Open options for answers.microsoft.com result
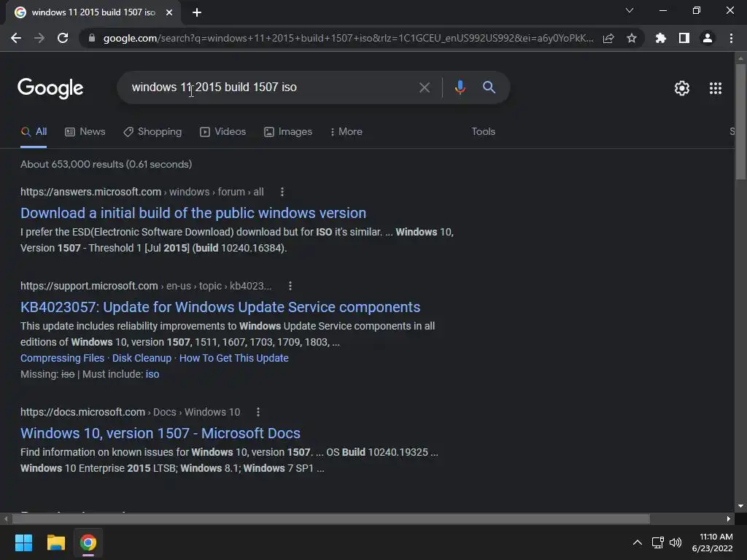Viewport: 747px width, 560px height. (282, 192)
